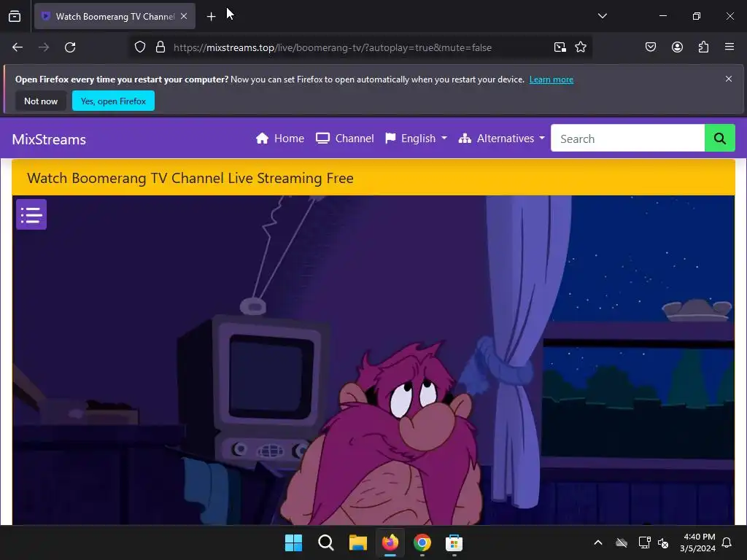Select the Watch Boomerang TV Channel tab
Screen dimensions: 747x560
pos(115,16)
